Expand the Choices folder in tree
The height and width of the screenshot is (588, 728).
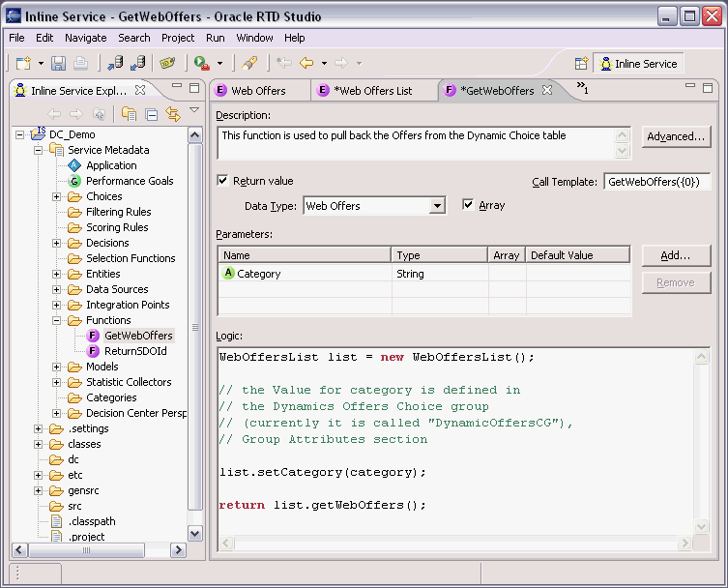(57, 196)
